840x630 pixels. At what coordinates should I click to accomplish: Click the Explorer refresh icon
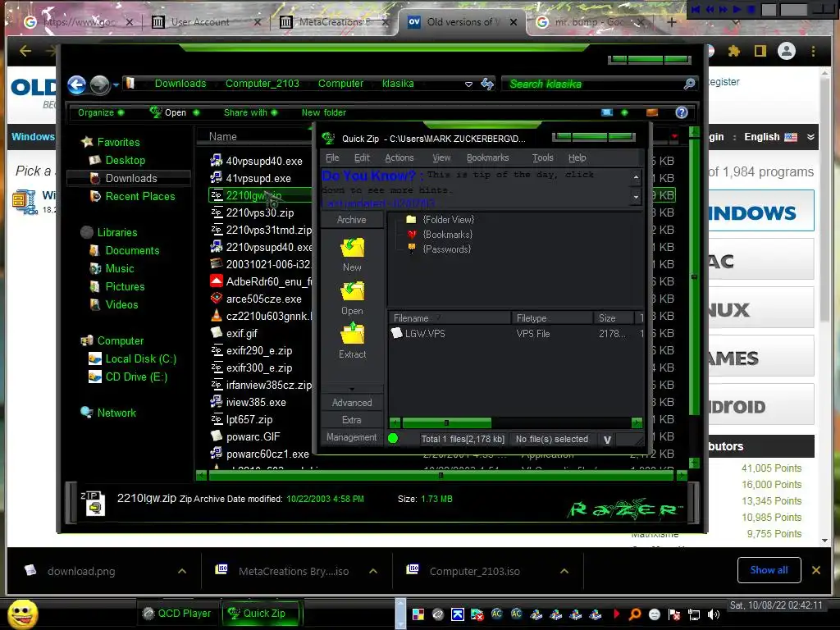pos(487,84)
